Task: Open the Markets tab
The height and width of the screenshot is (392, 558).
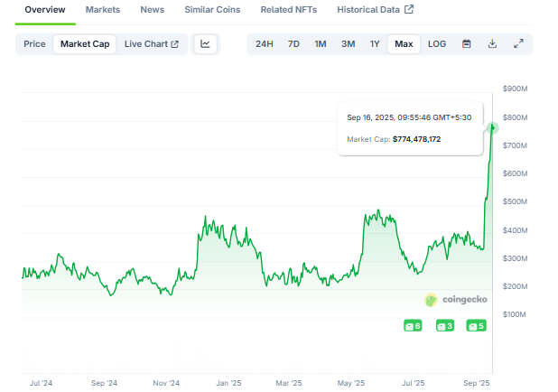Action: coord(103,10)
